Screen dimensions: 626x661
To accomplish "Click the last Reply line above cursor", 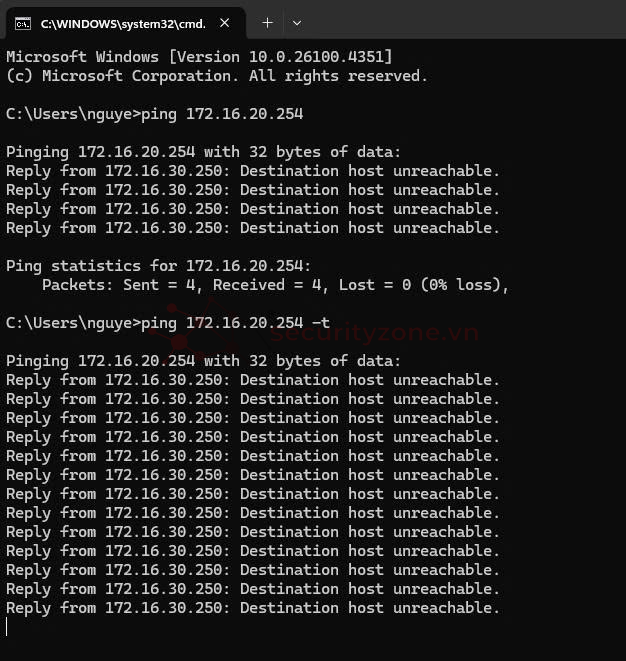I will 253,608.
